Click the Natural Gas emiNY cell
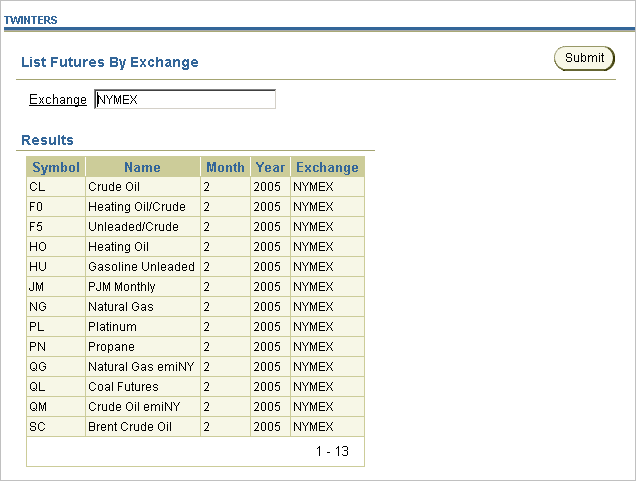This screenshot has height=481, width=636. click(x=138, y=367)
